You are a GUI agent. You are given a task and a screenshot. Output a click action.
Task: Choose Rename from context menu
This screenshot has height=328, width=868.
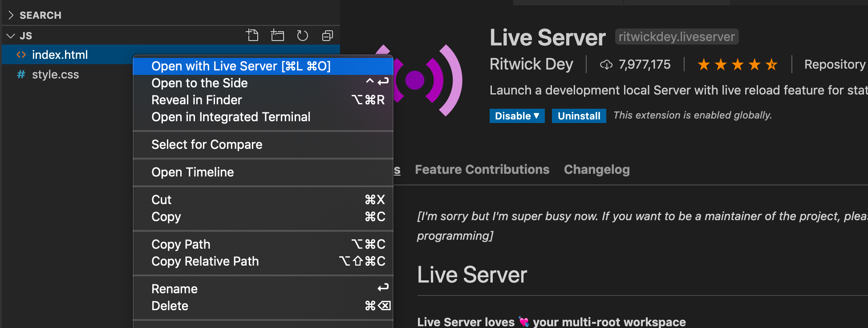pyautogui.click(x=263, y=289)
